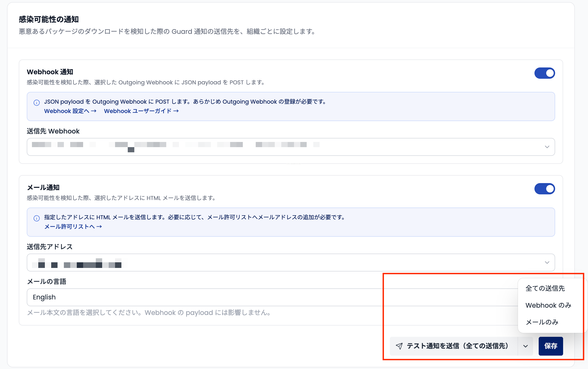Open the メール許可リストへ link
Image resolution: width=588 pixels, height=369 pixels.
(x=73, y=227)
